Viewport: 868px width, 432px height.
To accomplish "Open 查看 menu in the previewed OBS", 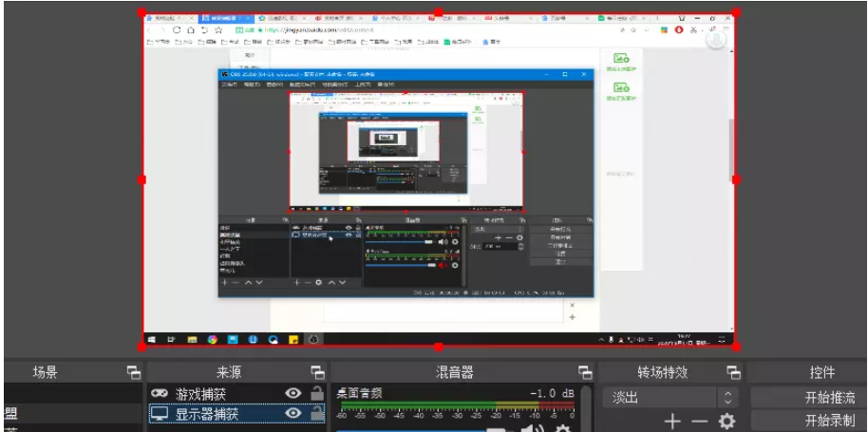I will tap(274, 85).
